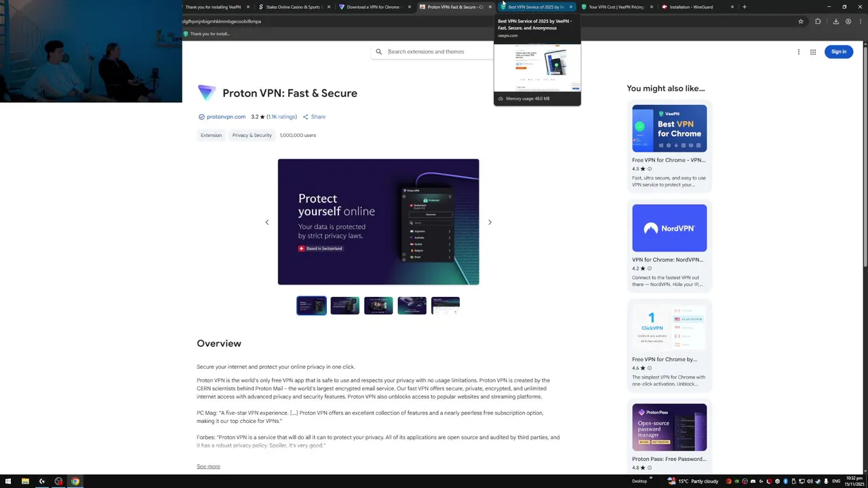Click the Share icon link
The image size is (868, 488).
point(314,117)
